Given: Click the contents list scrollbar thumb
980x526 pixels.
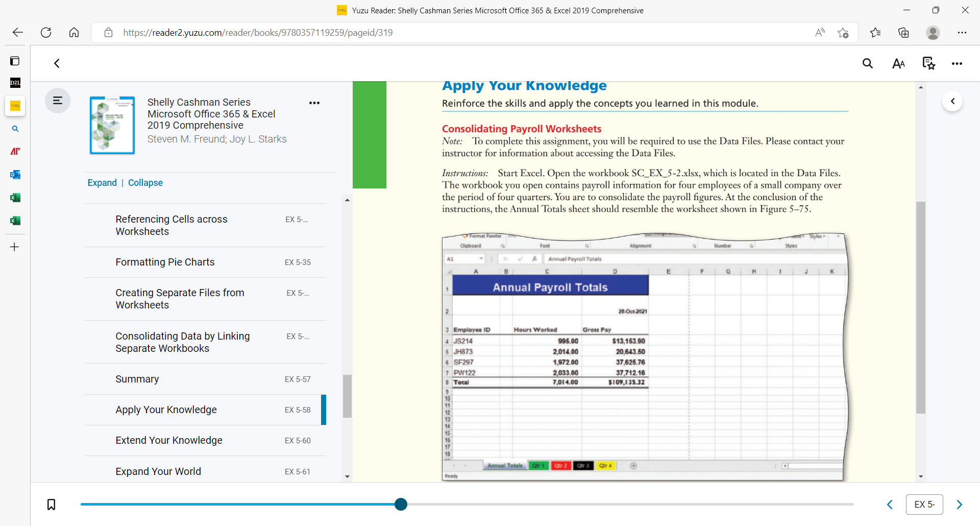Looking at the screenshot, I should [x=347, y=396].
